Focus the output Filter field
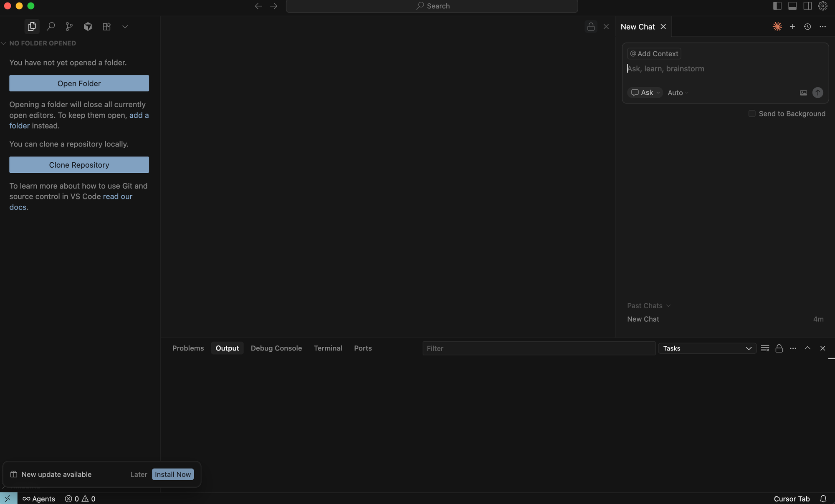 point(539,348)
